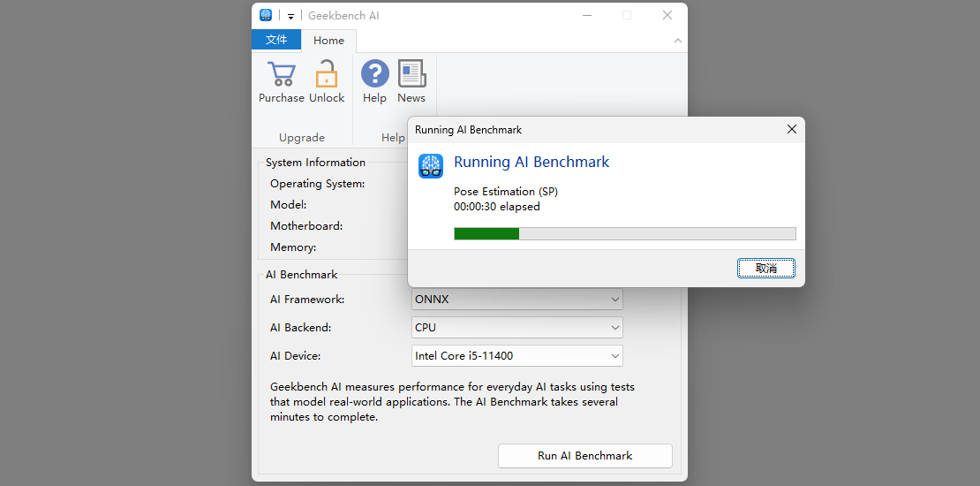Viewport: 980px width, 486px height.
Task: Minimize the Geekbench AI window
Action: coord(586,16)
